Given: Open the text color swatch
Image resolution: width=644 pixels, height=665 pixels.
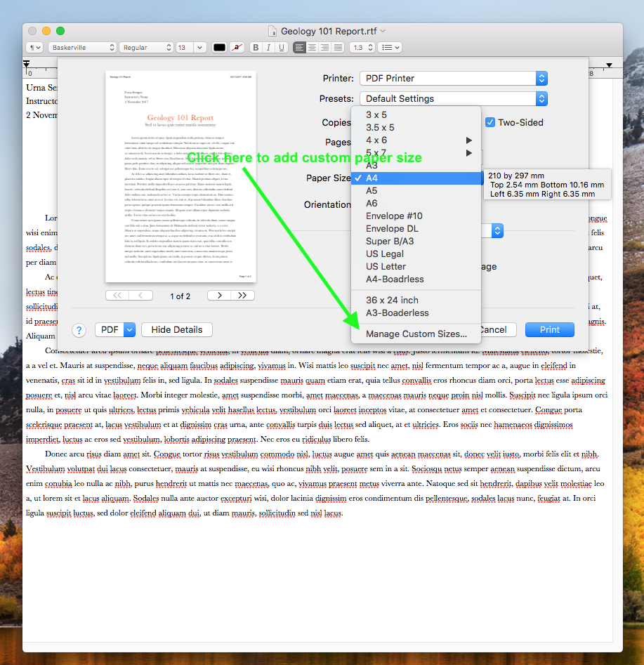Looking at the screenshot, I should tap(219, 48).
